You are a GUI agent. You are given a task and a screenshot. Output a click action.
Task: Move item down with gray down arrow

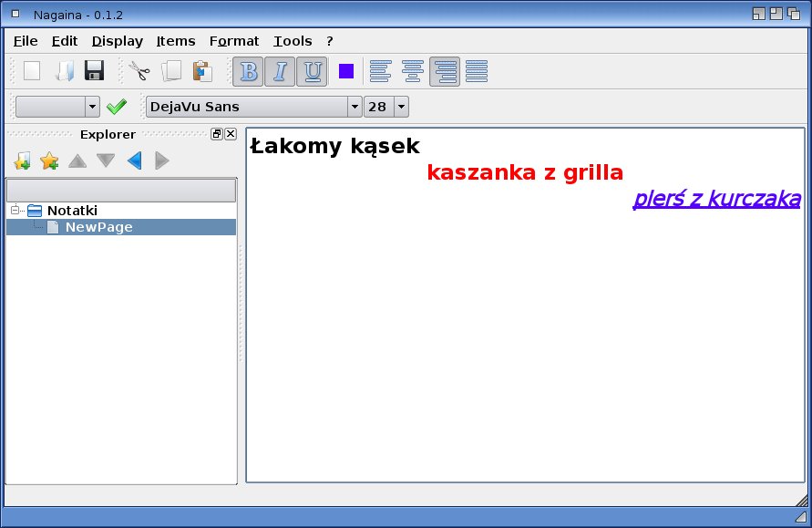106,160
